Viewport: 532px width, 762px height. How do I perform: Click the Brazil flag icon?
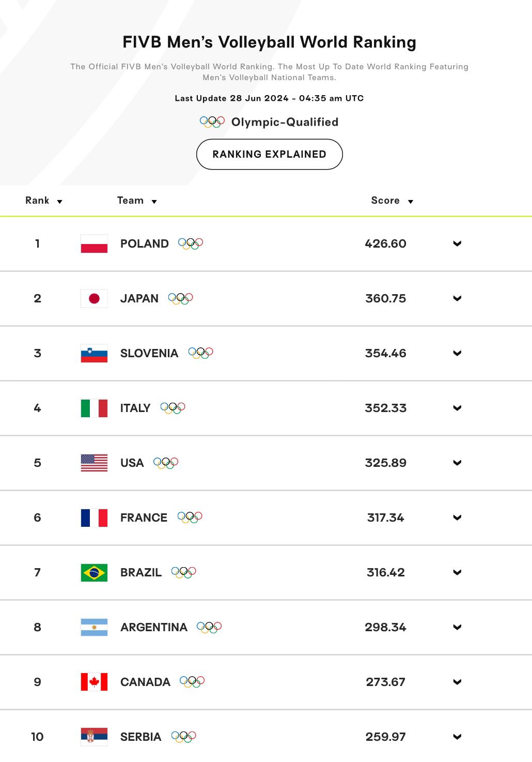(94, 573)
